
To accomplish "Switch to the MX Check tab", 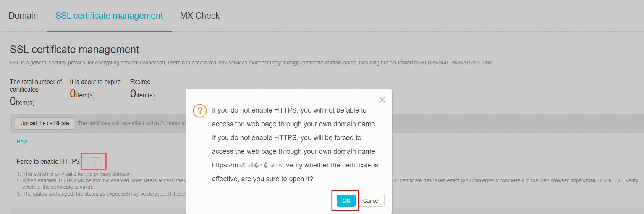I will [200, 16].
